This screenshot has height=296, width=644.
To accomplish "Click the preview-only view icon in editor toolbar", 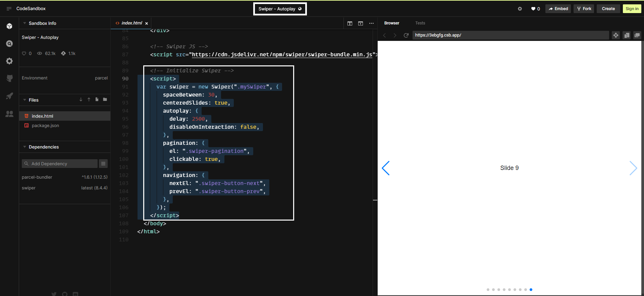I will click(361, 23).
